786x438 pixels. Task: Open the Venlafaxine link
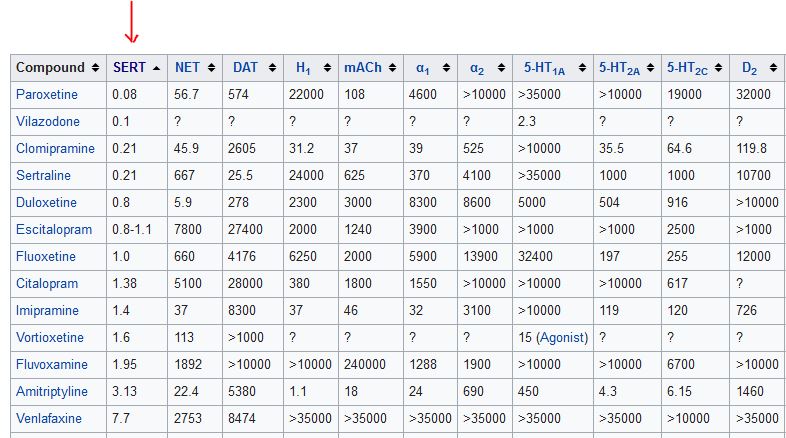tap(49, 419)
